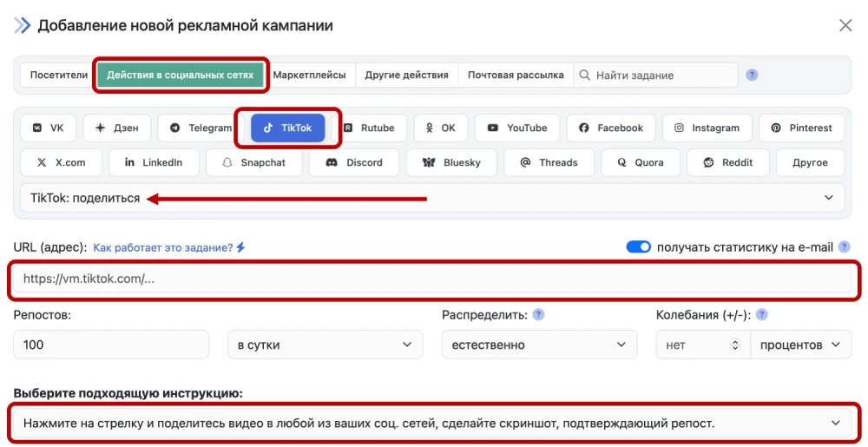Screen dimensions: 868x447
Task: Choose the Discord platform button
Action: coord(354,162)
